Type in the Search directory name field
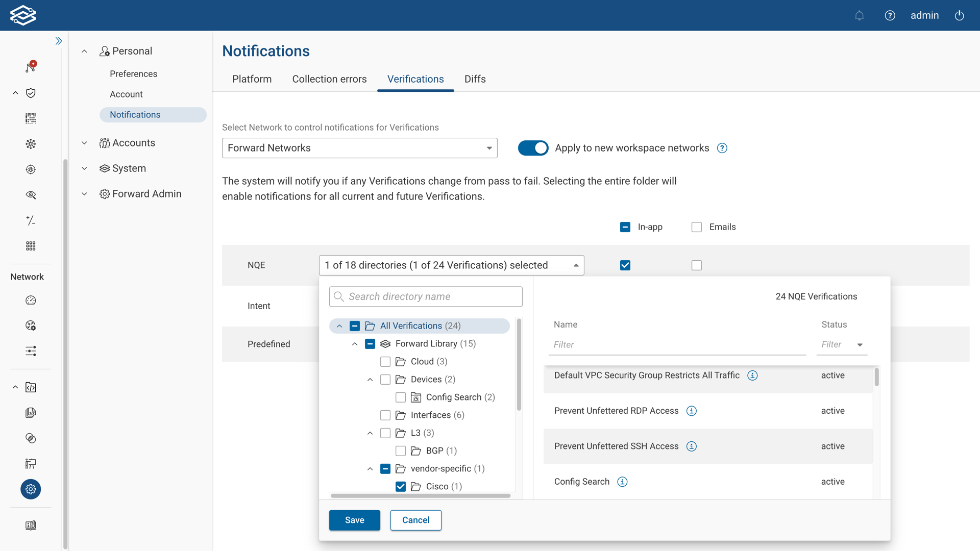 [x=426, y=296]
